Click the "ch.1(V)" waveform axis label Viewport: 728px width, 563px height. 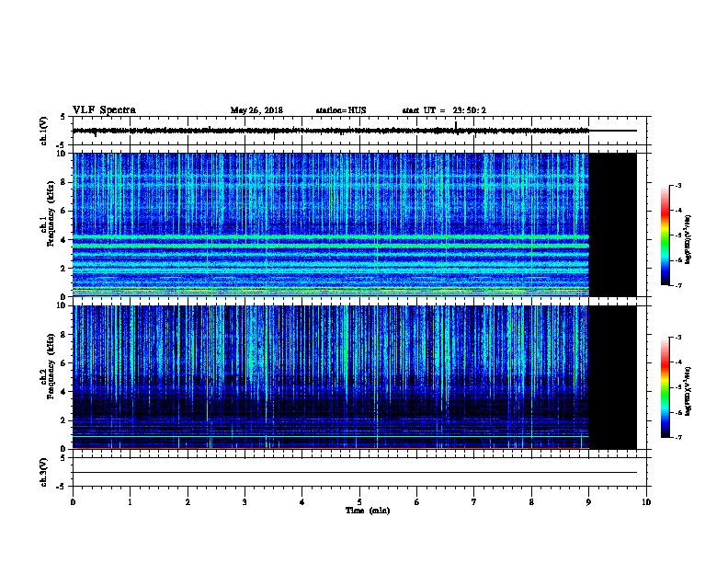(43, 131)
